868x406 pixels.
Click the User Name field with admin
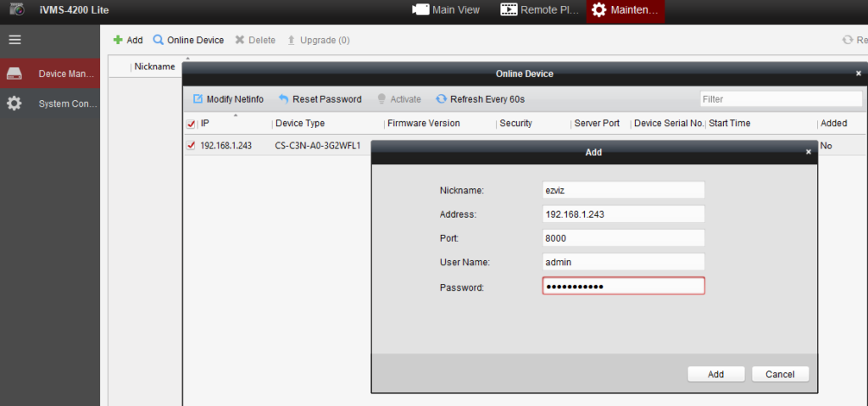(x=623, y=261)
